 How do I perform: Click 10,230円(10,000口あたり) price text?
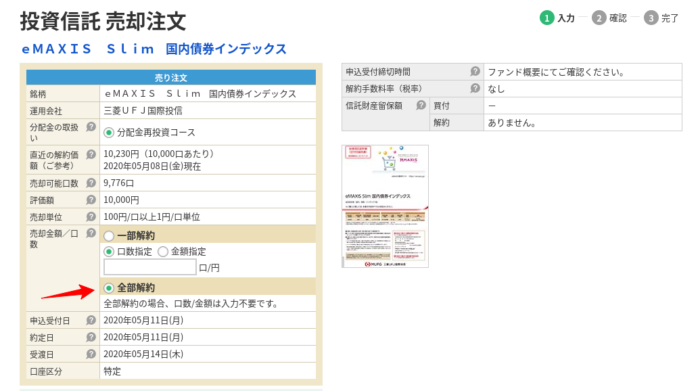(x=159, y=154)
